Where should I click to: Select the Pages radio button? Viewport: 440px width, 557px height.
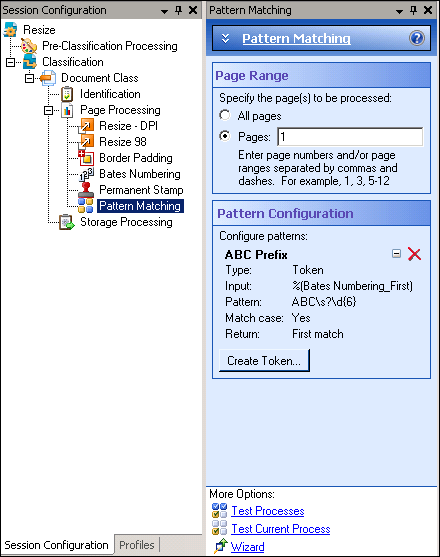(x=224, y=136)
